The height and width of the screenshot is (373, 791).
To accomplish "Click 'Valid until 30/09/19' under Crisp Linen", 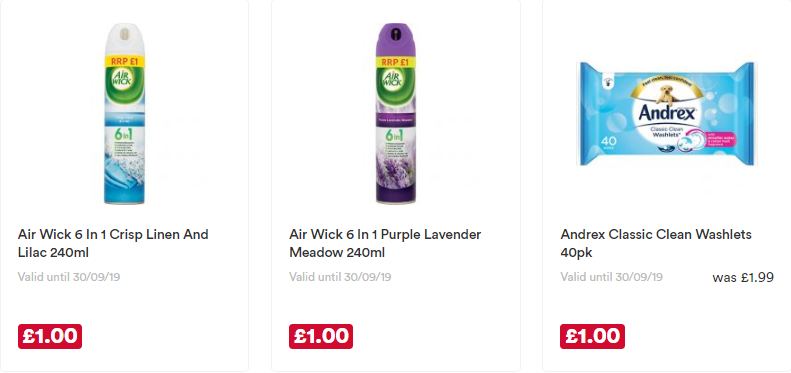I will [69, 277].
